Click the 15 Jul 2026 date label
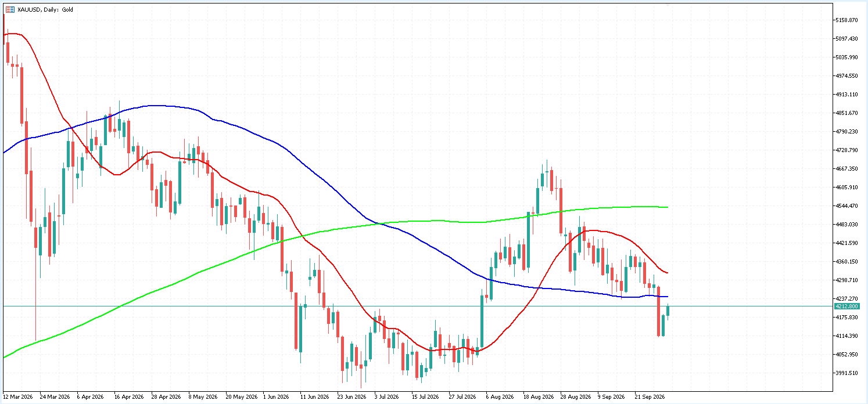 [426, 398]
